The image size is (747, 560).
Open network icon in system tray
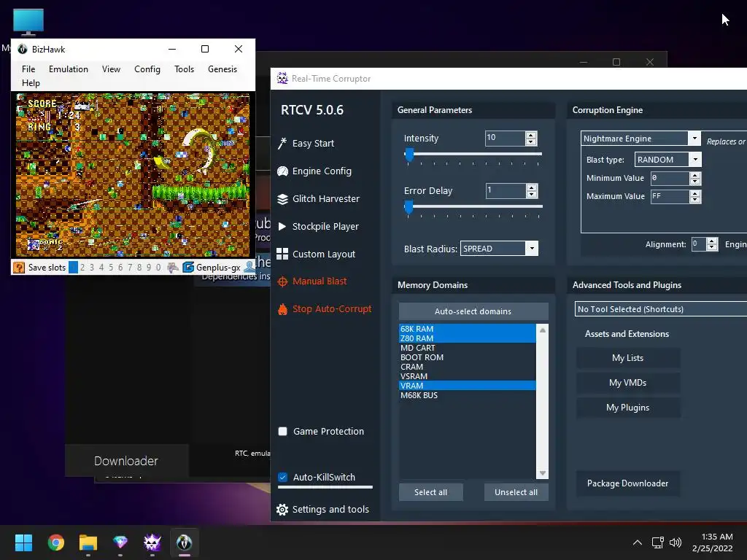[x=658, y=542]
